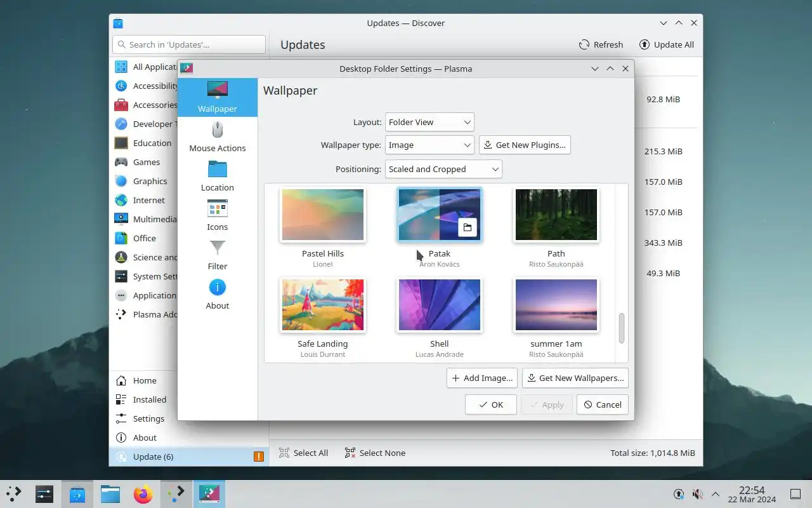Viewport: 812px width, 508px height.
Task: Click the Office category icon in Discover
Action: [x=121, y=238]
